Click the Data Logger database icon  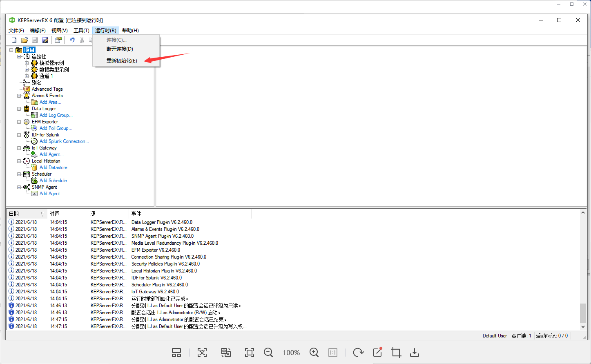click(27, 109)
